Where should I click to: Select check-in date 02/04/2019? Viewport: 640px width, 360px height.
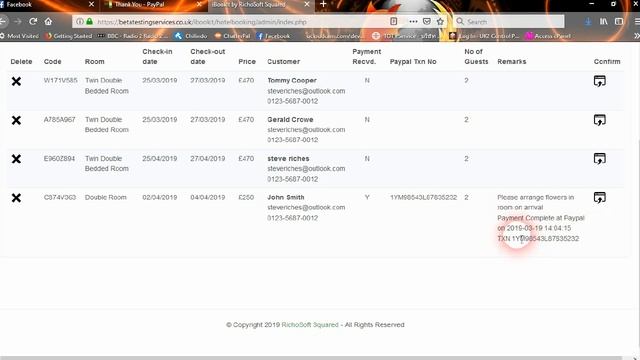point(160,197)
